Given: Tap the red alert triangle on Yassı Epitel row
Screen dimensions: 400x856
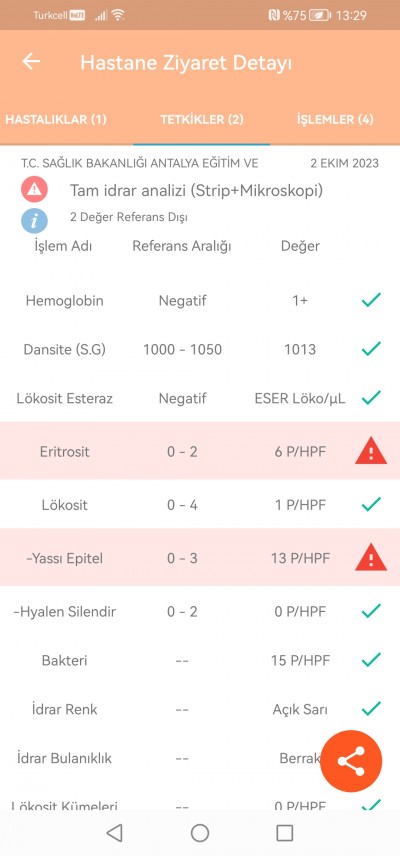Looking at the screenshot, I should 371,558.
